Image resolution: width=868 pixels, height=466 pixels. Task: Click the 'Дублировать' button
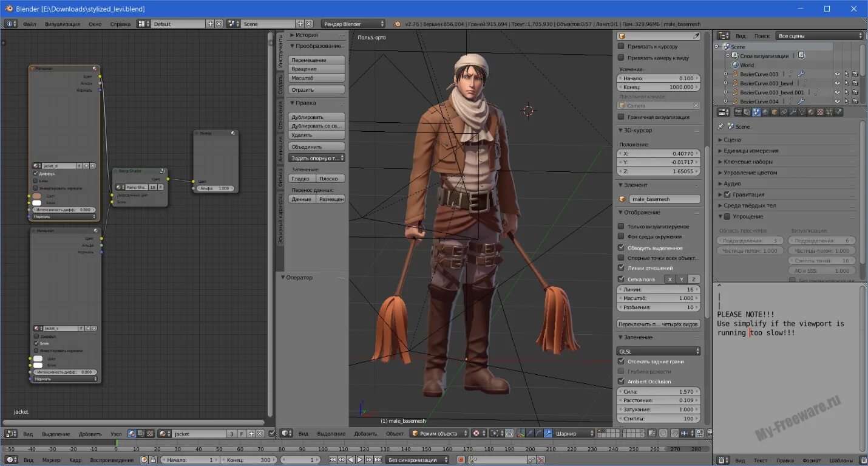[316, 117]
